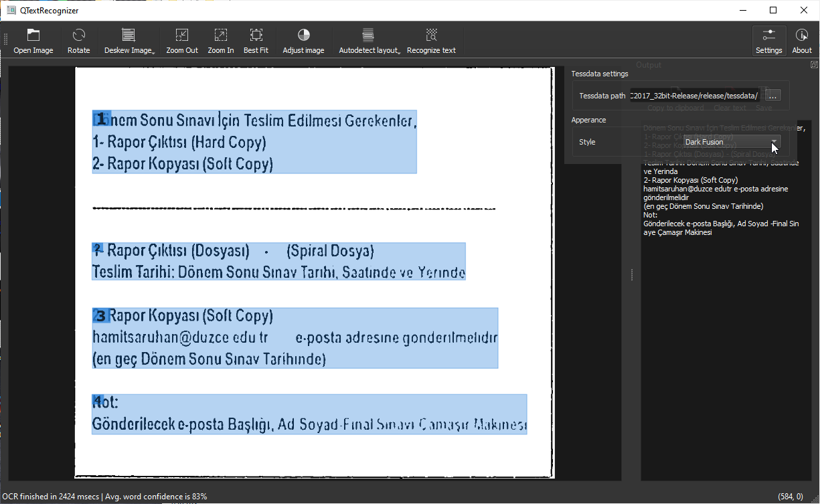
Task: Float the Output dock panel
Action: (x=814, y=65)
